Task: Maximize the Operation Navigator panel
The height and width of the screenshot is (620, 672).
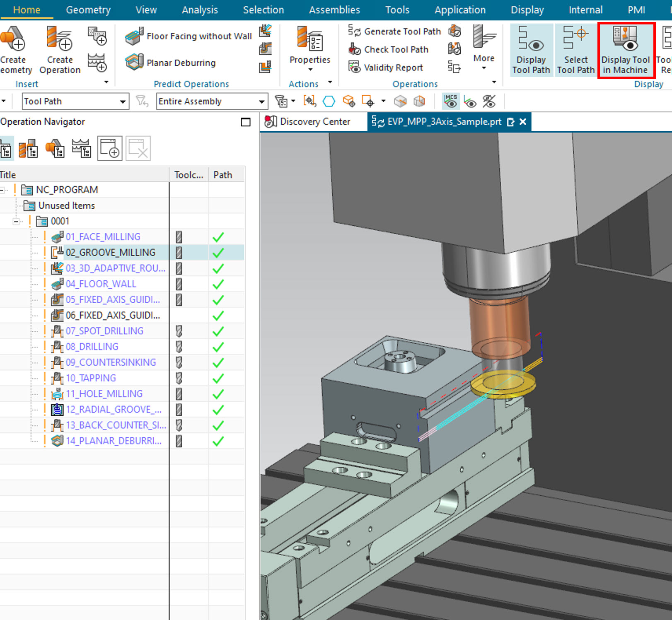Action: [x=246, y=122]
